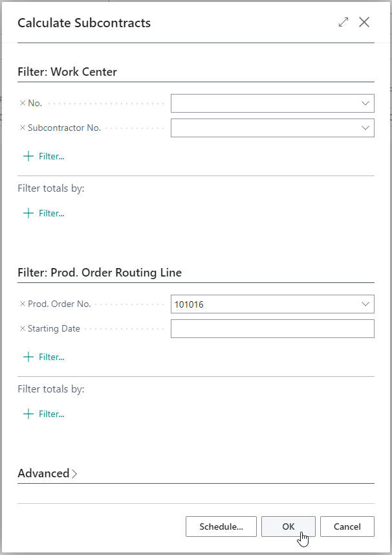This screenshot has width=392, height=555.
Task: Expand the dialog to full screen
Action: coord(343,23)
